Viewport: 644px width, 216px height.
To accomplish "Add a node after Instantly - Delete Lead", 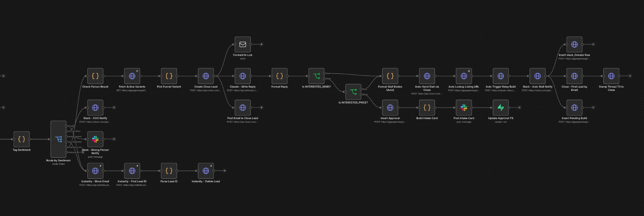I will (224, 171).
